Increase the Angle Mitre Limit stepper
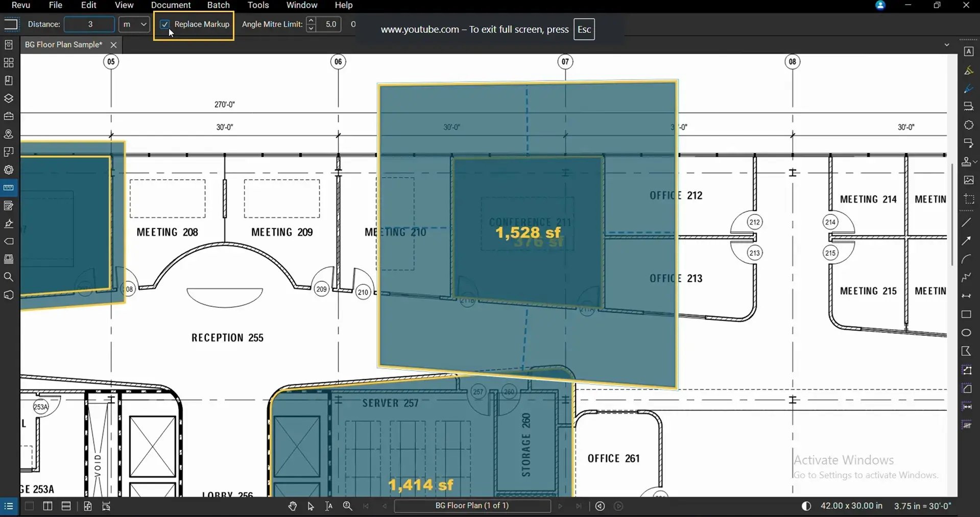This screenshot has height=517, width=980. (311, 20)
